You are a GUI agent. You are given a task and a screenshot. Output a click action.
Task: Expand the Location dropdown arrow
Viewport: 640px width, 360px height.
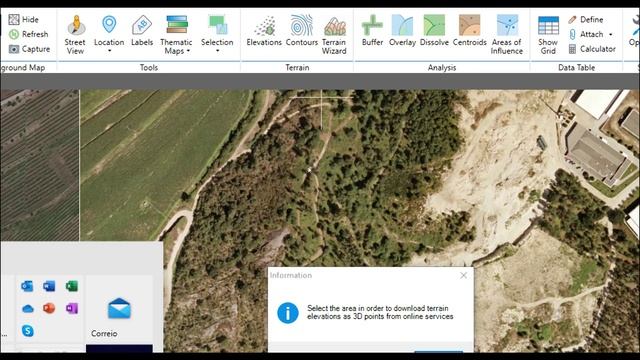(x=109, y=51)
